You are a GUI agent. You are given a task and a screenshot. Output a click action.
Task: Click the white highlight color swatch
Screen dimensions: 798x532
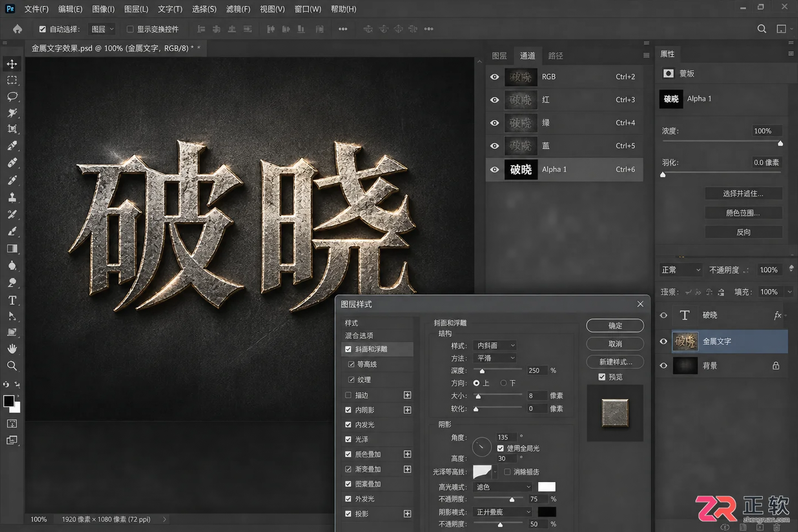coord(546,487)
